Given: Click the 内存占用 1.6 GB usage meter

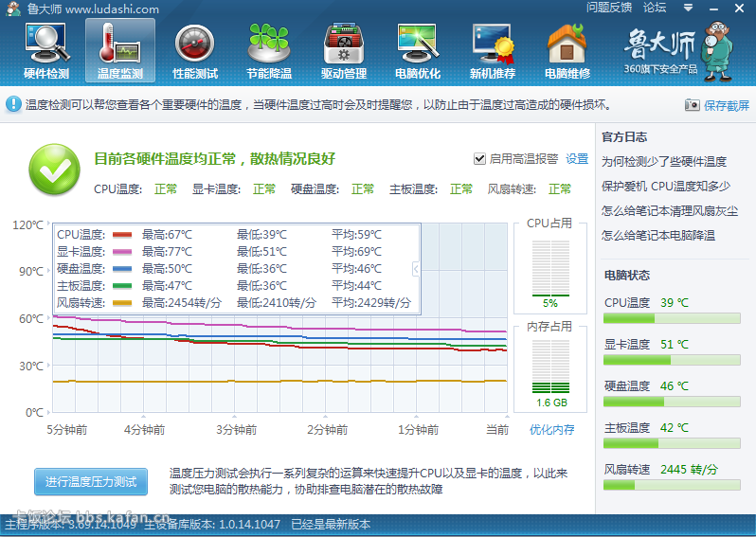Looking at the screenshot, I should pos(550,367).
